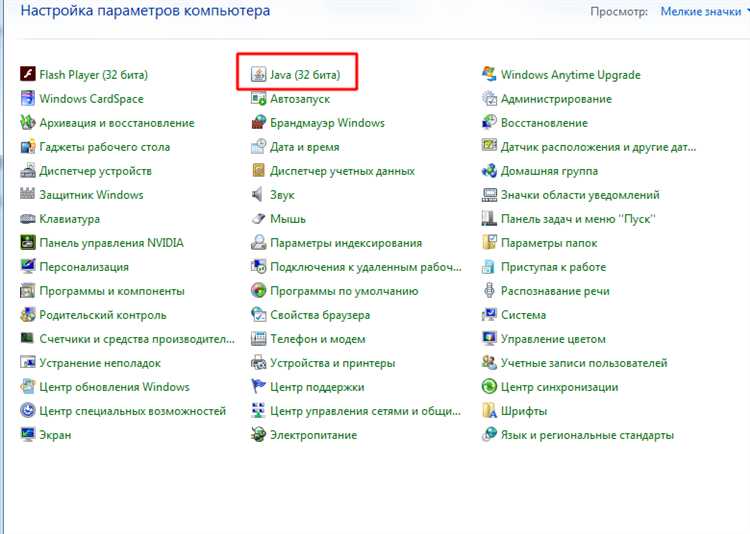Click the Свойства браузера link
750x534 pixels.
click(x=320, y=315)
